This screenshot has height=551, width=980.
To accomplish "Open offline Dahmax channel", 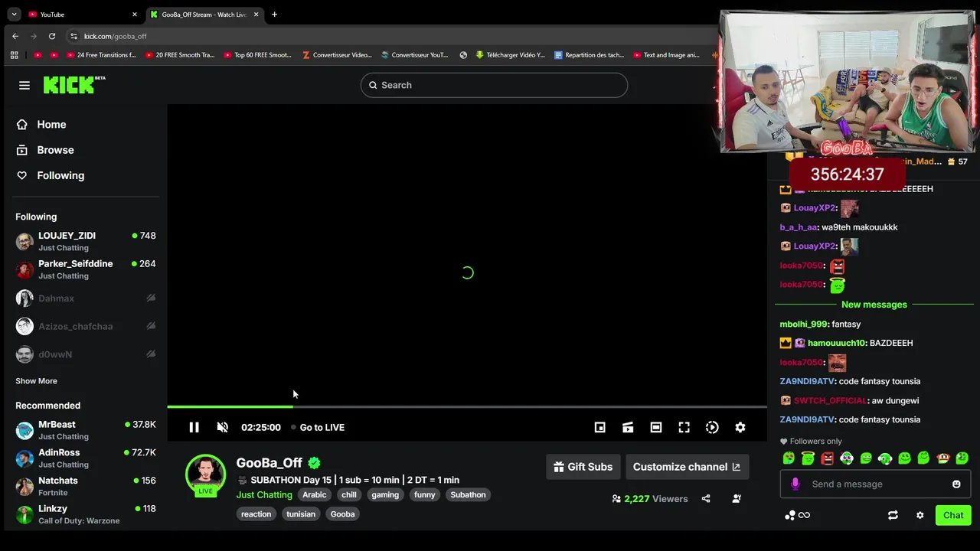I will point(86,298).
